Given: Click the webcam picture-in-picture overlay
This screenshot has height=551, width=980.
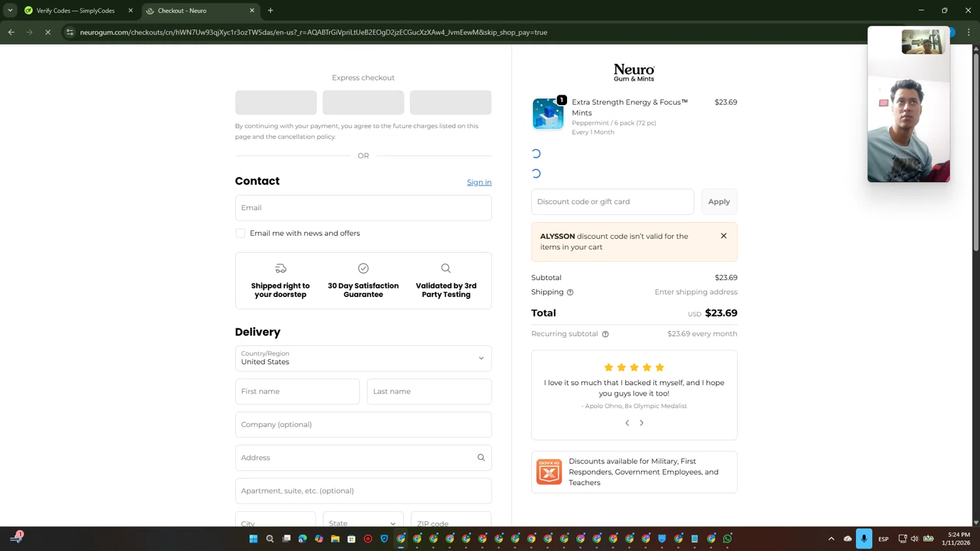Looking at the screenshot, I should point(908,104).
